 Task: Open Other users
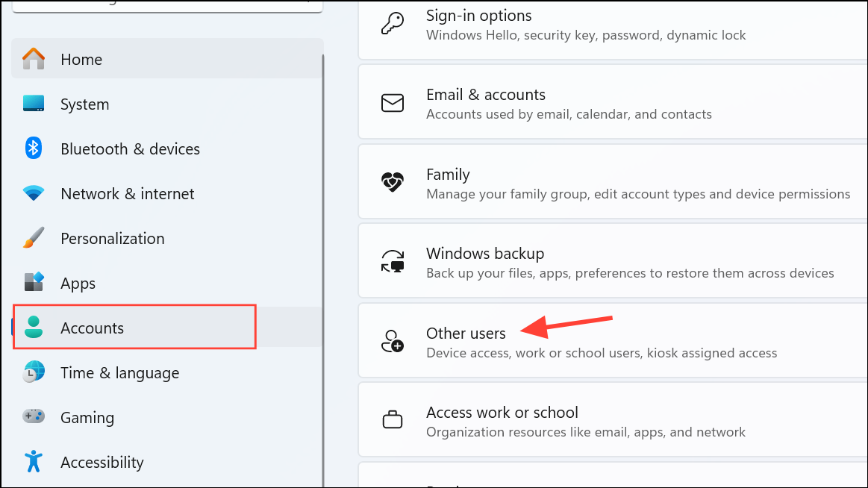(x=613, y=340)
